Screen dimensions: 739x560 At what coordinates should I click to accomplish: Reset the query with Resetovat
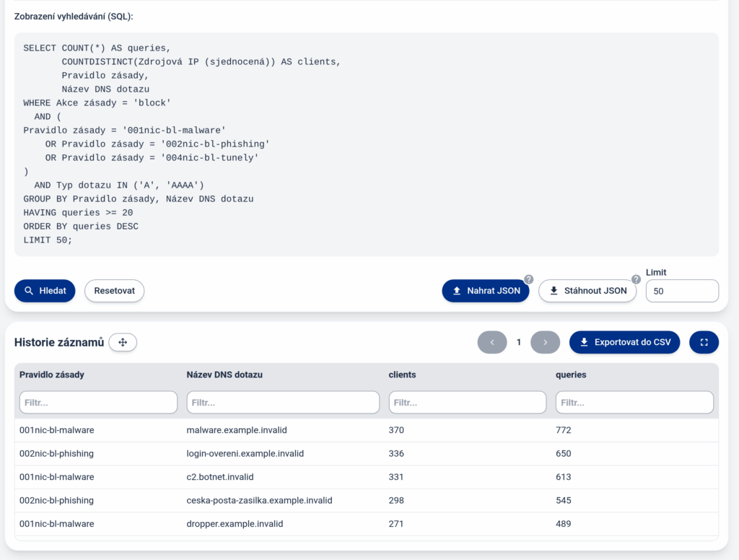click(115, 291)
